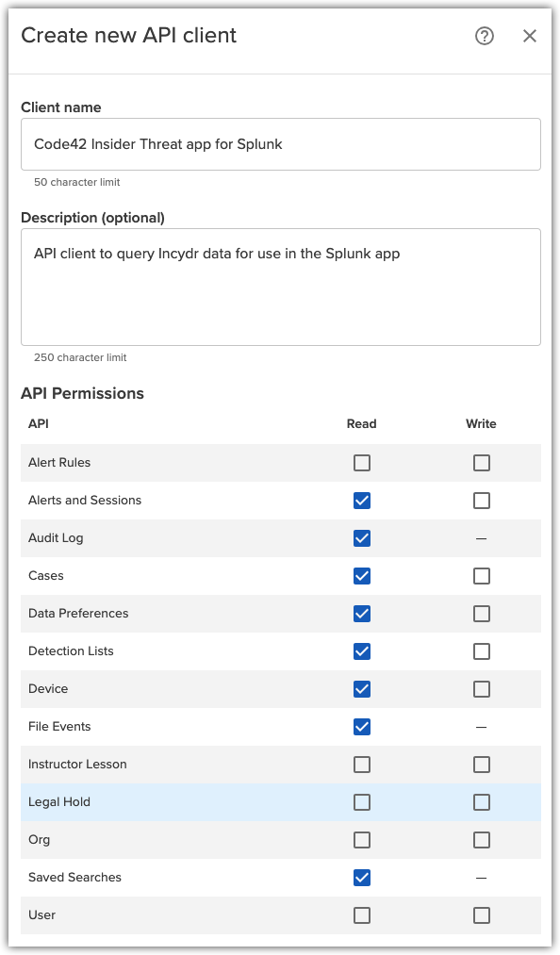
Task: Grant Read permission to the User API
Action: pyautogui.click(x=361, y=914)
